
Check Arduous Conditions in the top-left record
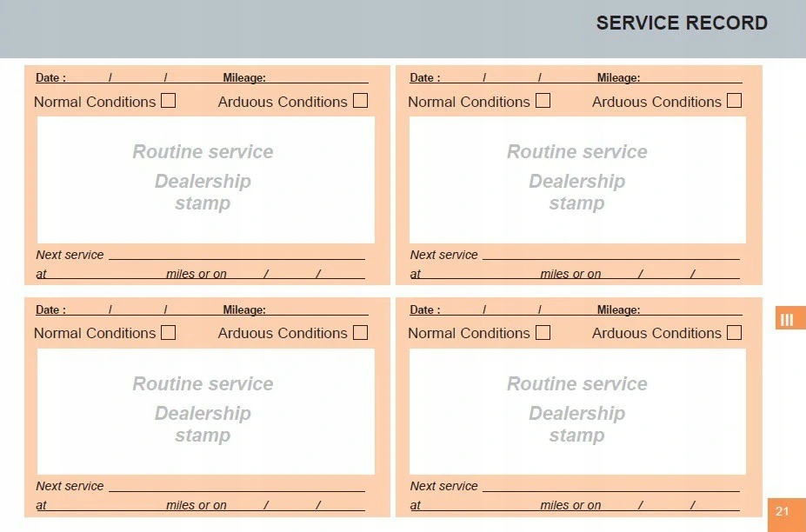[360, 100]
